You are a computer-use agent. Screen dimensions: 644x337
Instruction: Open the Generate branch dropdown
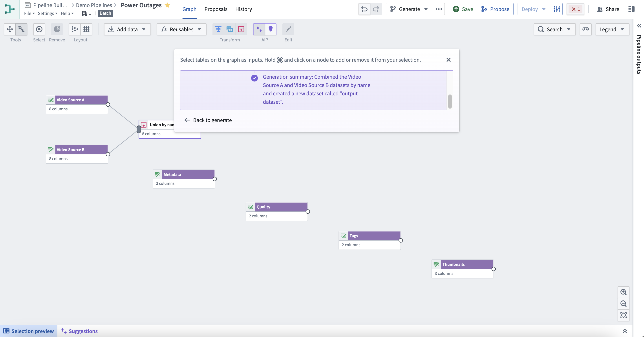click(409, 9)
